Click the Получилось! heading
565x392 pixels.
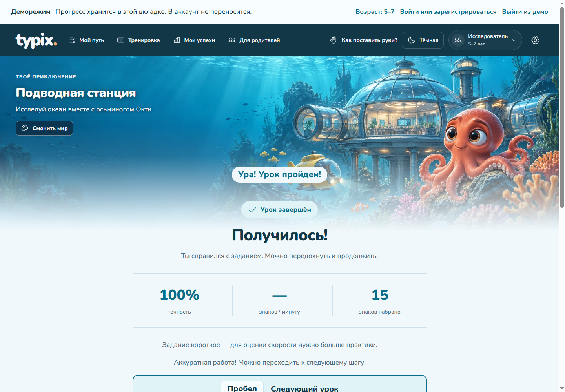tap(280, 235)
